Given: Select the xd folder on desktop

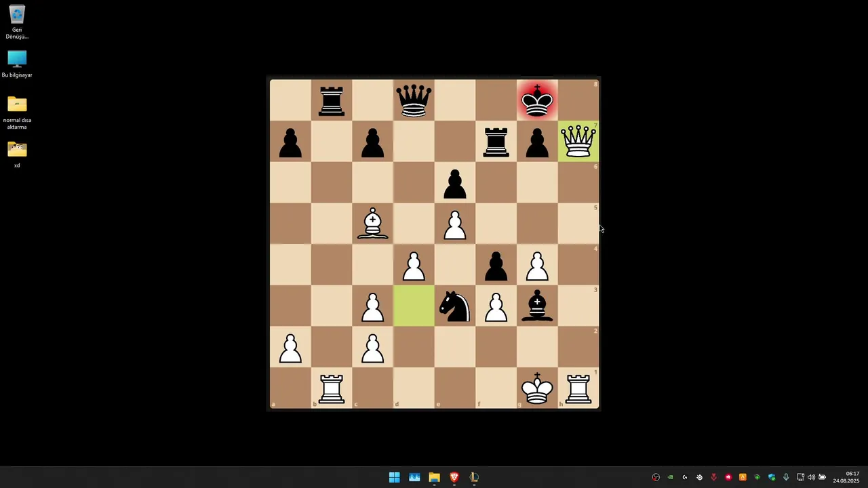Looking at the screenshot, I should click(x=17, y=155).
